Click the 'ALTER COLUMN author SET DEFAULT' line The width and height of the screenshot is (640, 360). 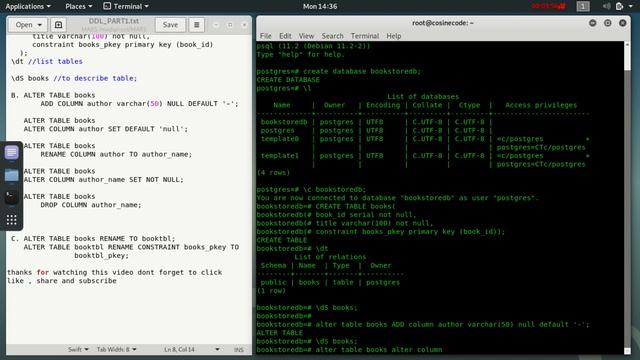[106, 129]
